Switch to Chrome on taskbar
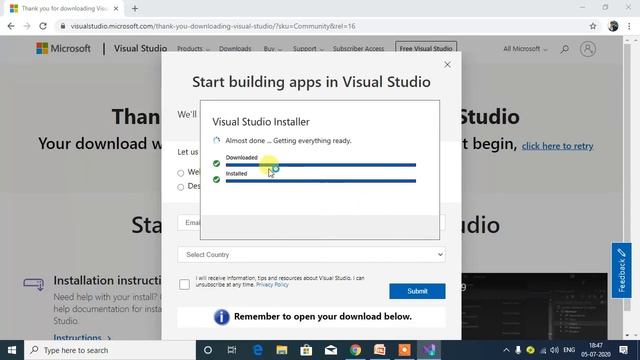The height and width of the screenshot is (360, 640). 355,350
